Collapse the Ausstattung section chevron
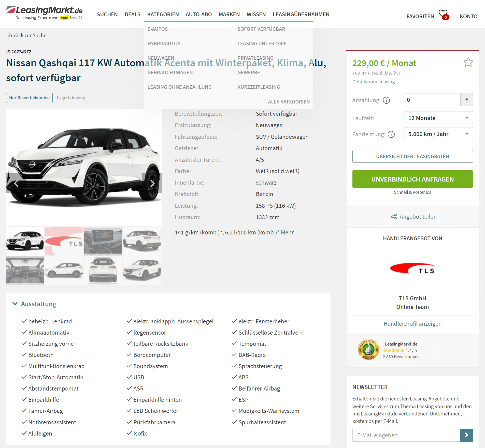This screenshot has height=448, width=485. click(x=15, y=304)
